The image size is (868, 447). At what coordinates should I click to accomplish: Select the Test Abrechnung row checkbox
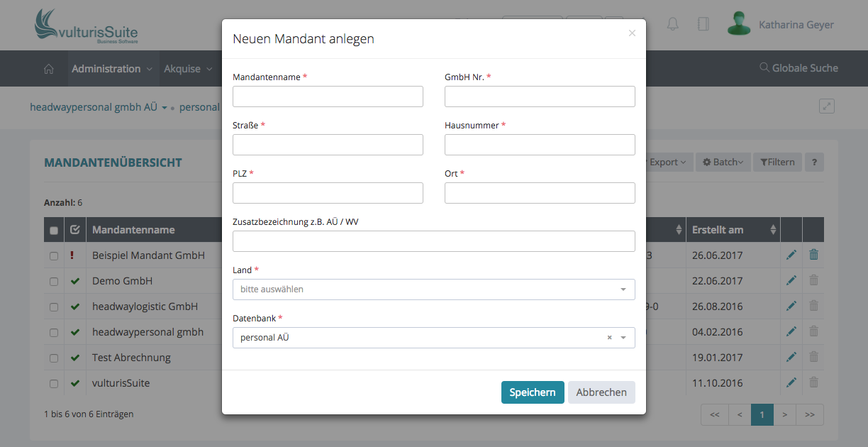(54, 358)
